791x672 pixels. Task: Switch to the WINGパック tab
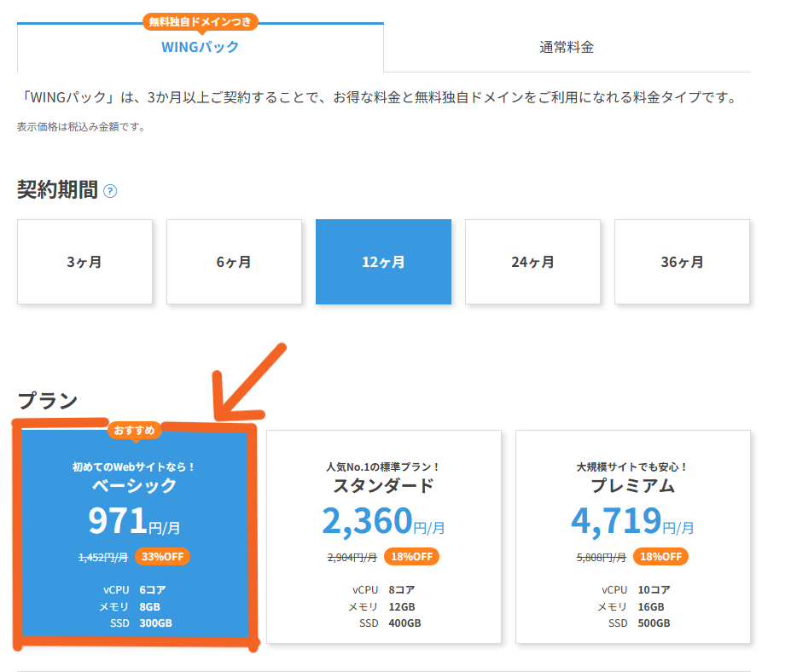pos(200,47)
